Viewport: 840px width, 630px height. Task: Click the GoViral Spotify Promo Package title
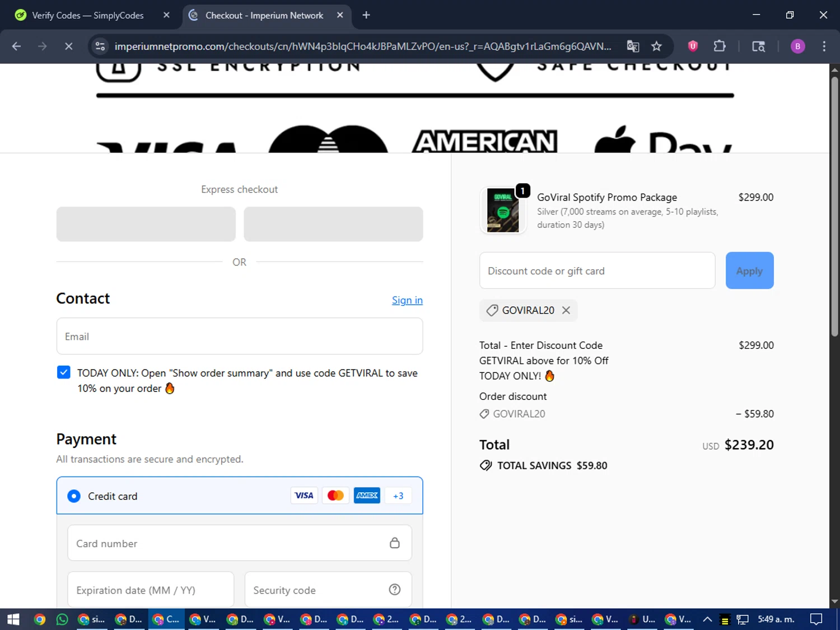[x=607, y=197]
